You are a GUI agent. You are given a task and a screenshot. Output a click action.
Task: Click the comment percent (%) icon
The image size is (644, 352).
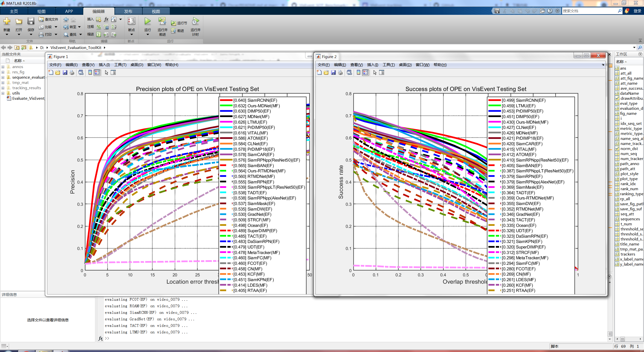[x=99, y=27]
